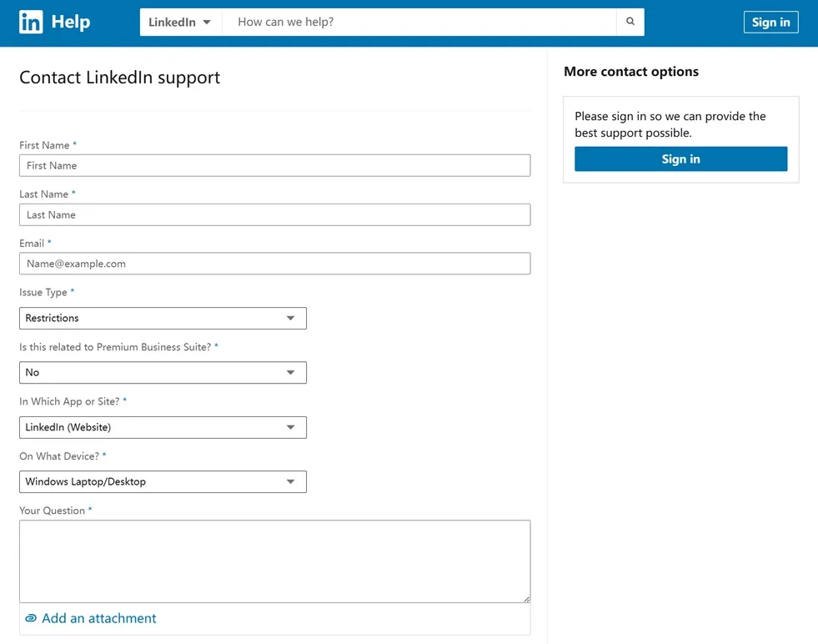Click the Is this related to Premium Business Suite label

pyautogui.click(x=115, y=347)
